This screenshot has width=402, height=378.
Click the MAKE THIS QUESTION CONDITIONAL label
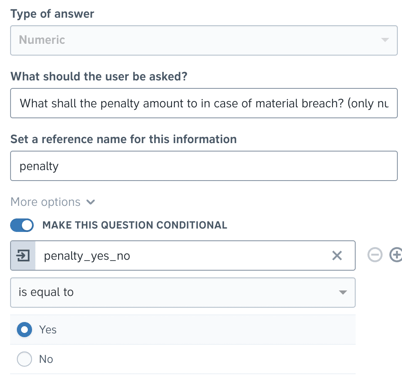135,225
